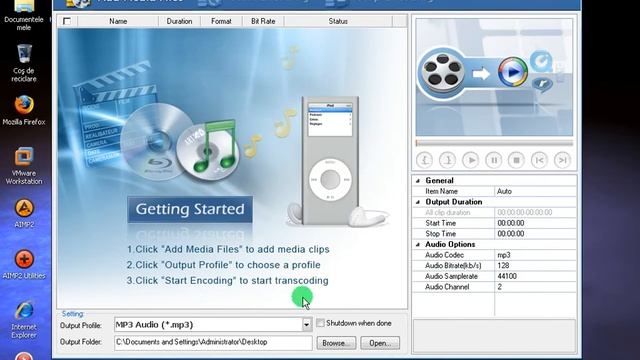This screenshot has width=640, height=360.
Task: Select the Audio Codec property label
Action: click(x=444, y=255)
